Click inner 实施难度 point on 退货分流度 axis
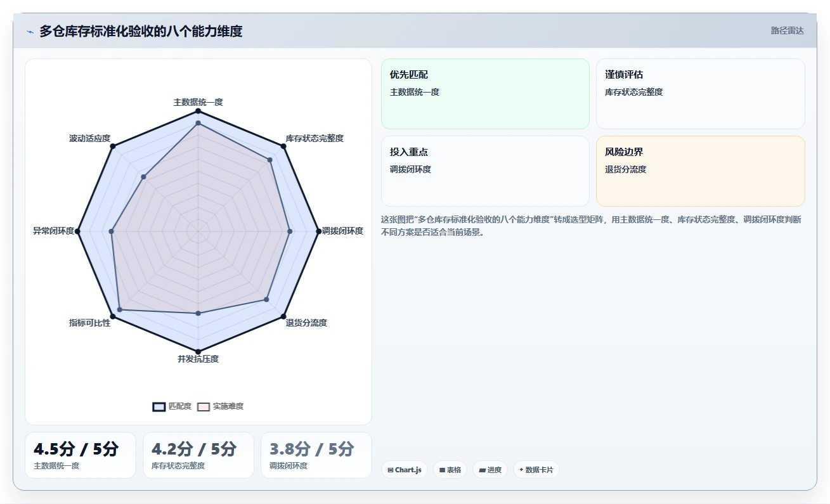The image size is (830, 504). tap(266, 299)
